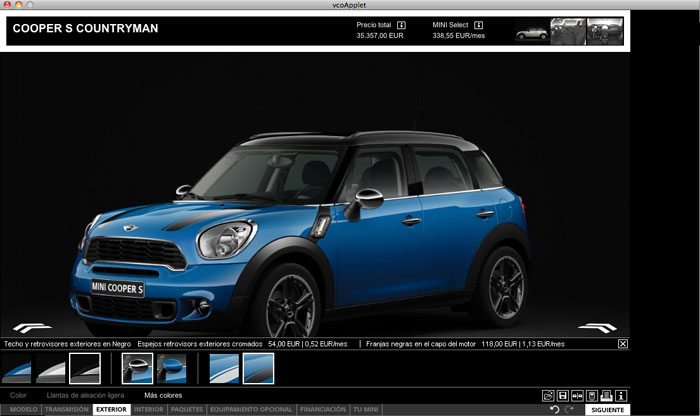The image size is (700, 416).
Task: Open the TU MINI tab
Action: tap(366, 409)
